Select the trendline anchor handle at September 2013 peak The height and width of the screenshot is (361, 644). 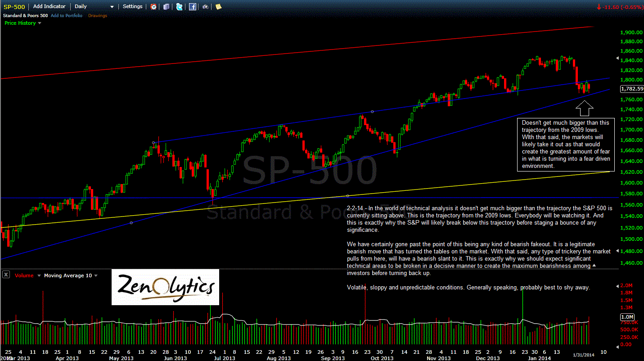coord(372,111)
